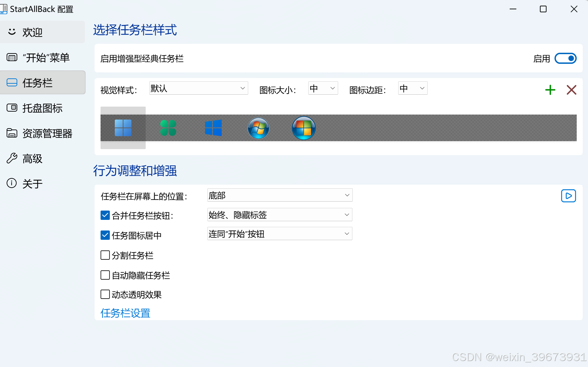
Task: Minimize the StartAllBack window
Action: pos(513,9)
